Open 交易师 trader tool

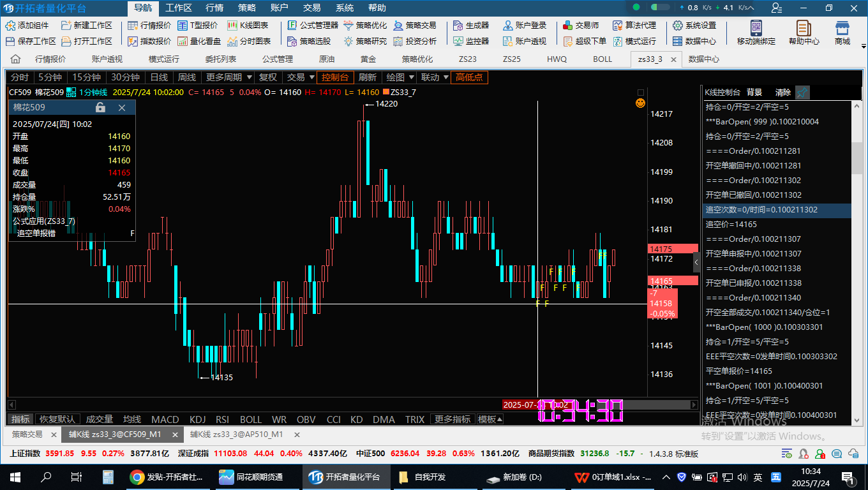(x=581, y=26)
